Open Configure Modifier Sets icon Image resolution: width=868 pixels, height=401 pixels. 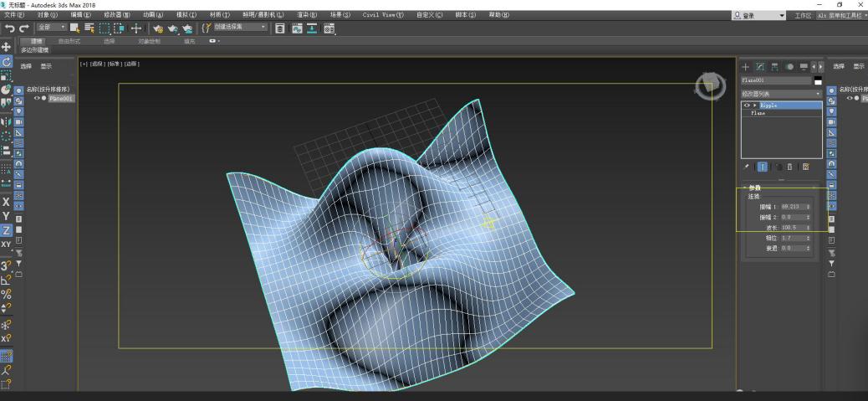[x=805, y=167]
